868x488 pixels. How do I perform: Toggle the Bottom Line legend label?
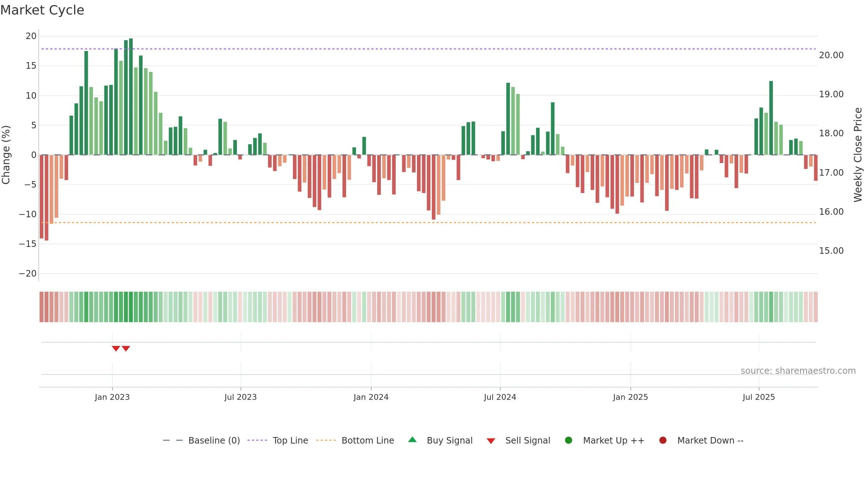(x=368, y=441)
